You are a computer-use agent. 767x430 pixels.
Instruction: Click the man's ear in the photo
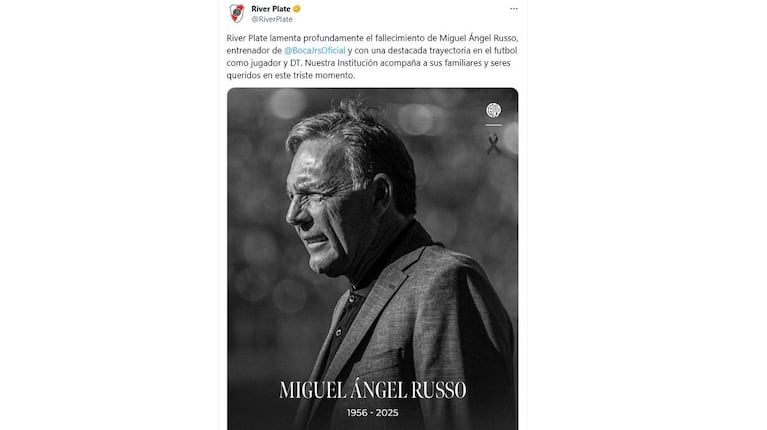point(382,193)
